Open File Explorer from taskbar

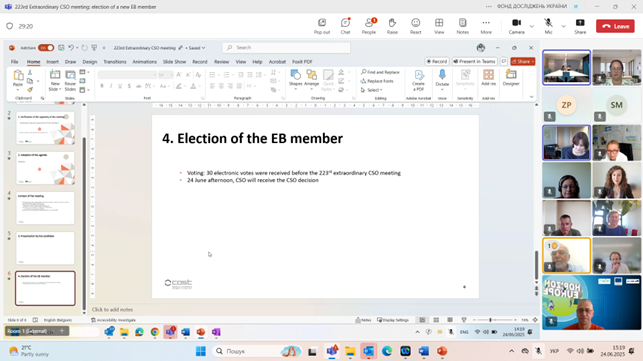point(350,351)
